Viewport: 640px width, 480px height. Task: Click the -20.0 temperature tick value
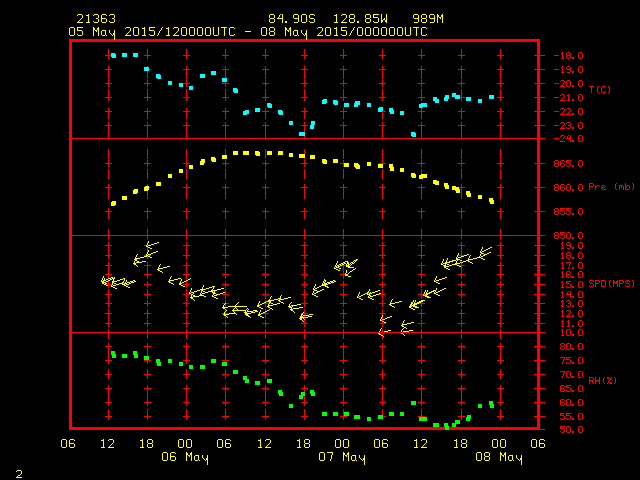point(569,84)
